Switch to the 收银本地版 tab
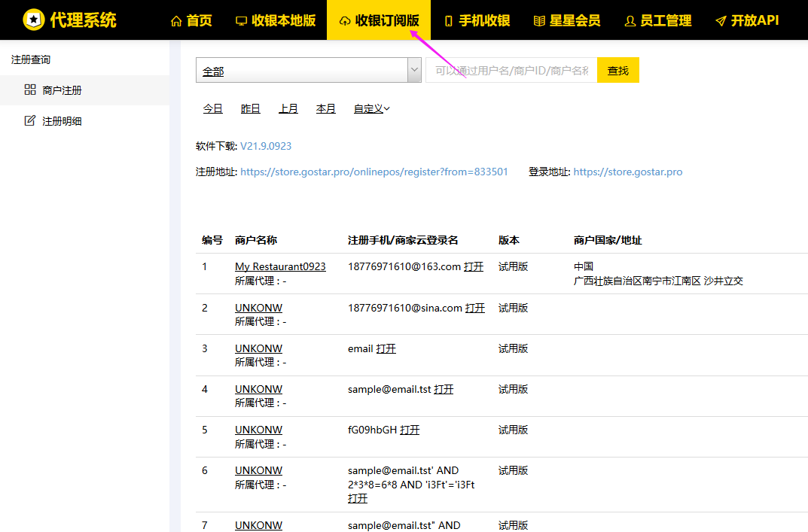 coord(276,20)
